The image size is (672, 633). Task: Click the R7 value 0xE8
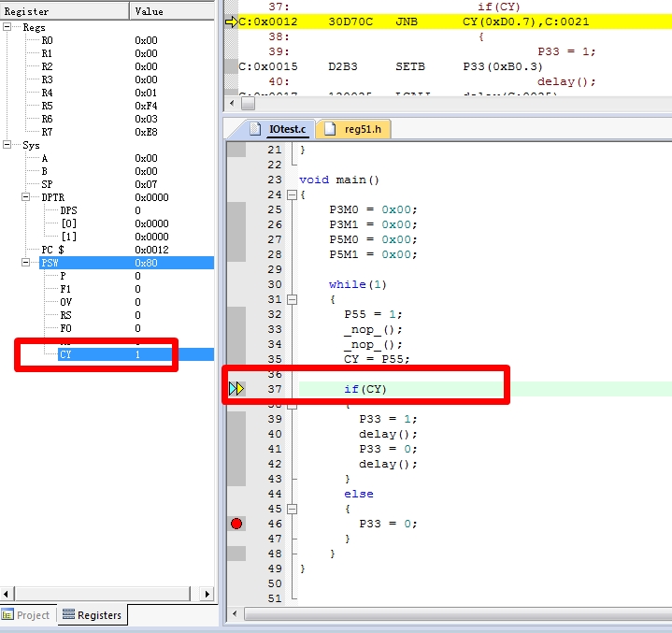coord(146,132)
